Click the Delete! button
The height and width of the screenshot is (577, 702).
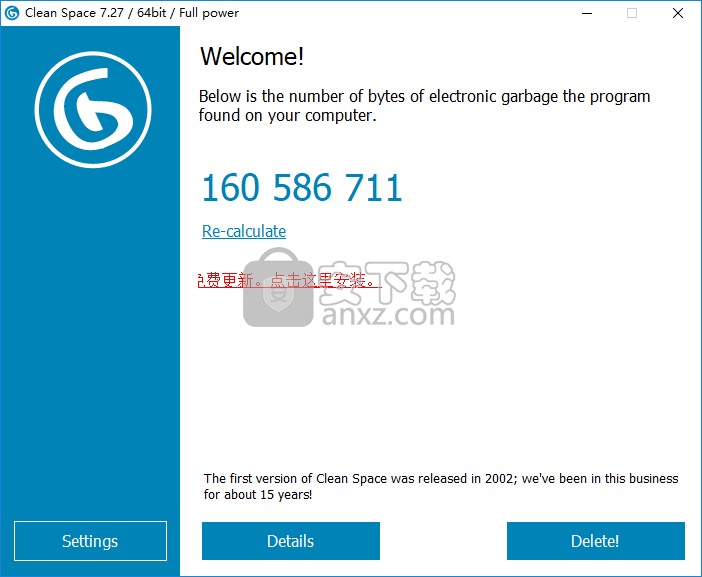tap(595, 541)
